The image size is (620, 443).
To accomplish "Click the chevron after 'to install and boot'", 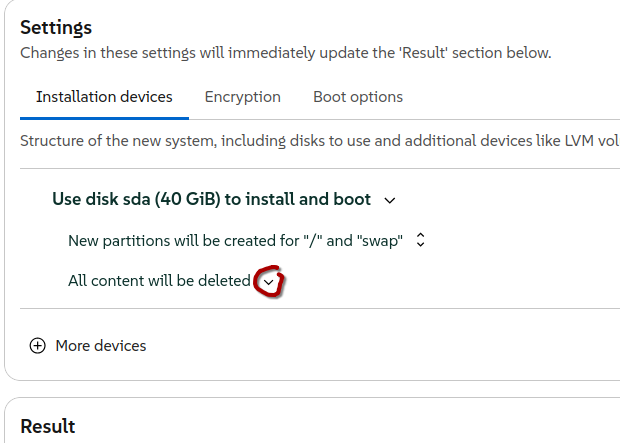I will 390,200.
